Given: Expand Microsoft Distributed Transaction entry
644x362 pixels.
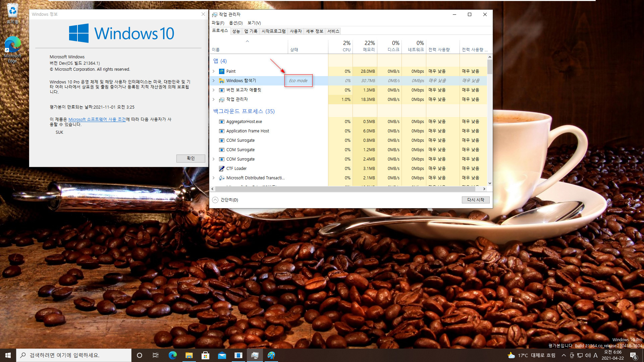Looking at the screenshot, I should [x=214, y=178].
